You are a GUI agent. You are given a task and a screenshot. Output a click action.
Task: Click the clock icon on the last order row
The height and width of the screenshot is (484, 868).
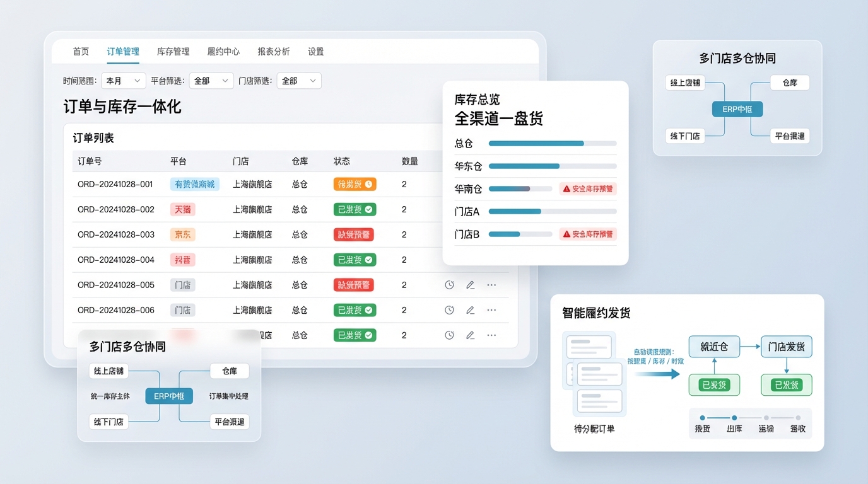[449, 335]
